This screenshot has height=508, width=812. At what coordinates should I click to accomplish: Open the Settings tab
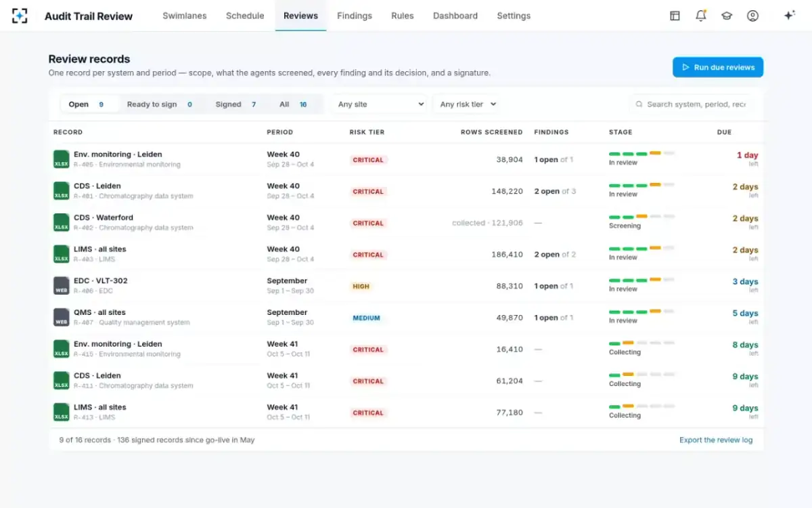pyautogui.click(x=514, y=16)
